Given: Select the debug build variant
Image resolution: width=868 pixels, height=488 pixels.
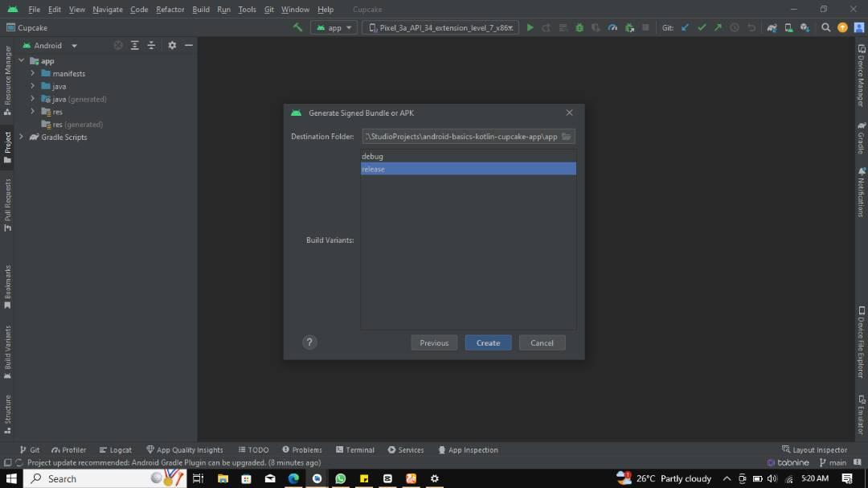Looking at the screenshot, I should [x=469, y=156].
